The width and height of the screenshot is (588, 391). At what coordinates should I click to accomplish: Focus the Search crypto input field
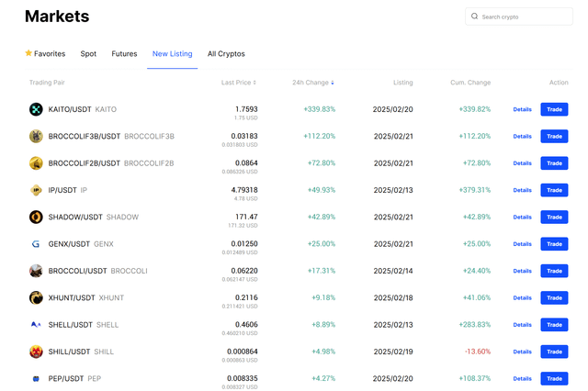[x=524, y=17]
